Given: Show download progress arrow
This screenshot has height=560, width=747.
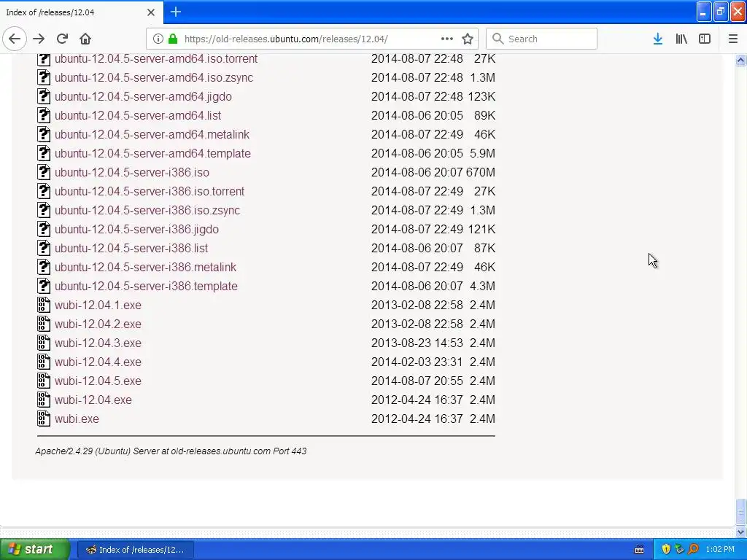Looking at the screenshot, I should [x=658, y=39].
